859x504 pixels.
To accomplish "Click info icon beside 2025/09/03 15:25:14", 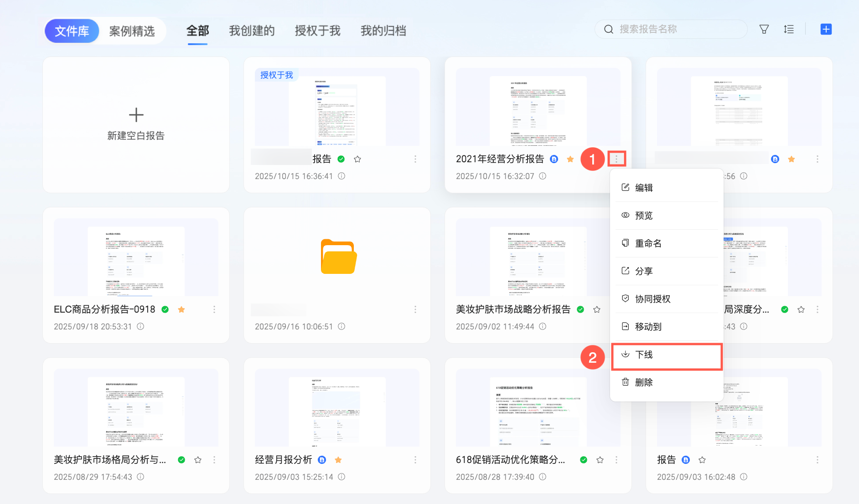I will pos(342,477).
